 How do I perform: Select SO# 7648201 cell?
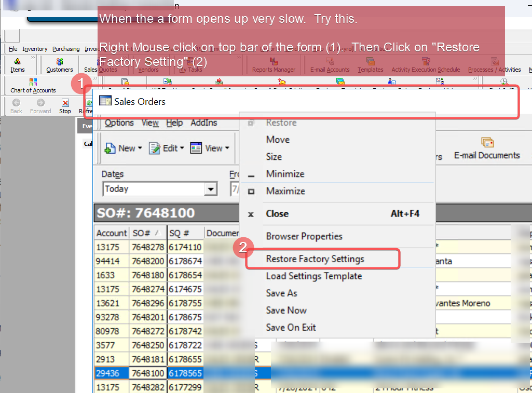[x=148, y=317]
